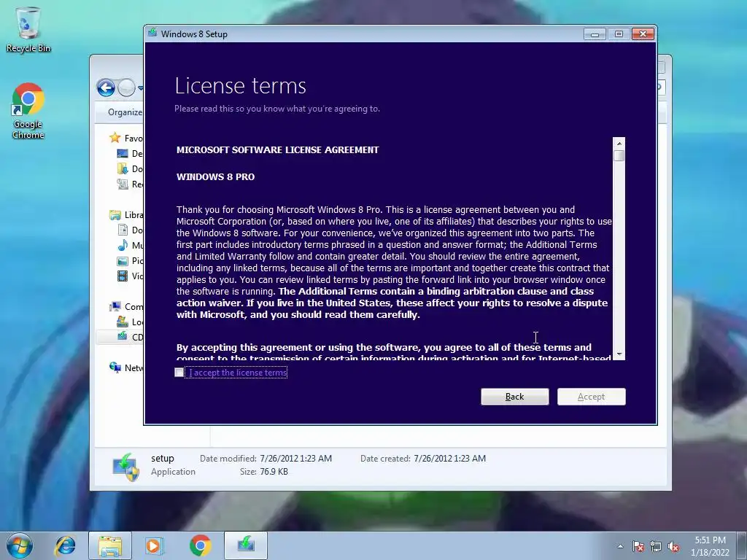Image resolution: width=747 pixels, height=560 pixels.
Task: Click the Computer icon in Explorer sidebar
Action: pyautogui.click(x=115, y=307)
